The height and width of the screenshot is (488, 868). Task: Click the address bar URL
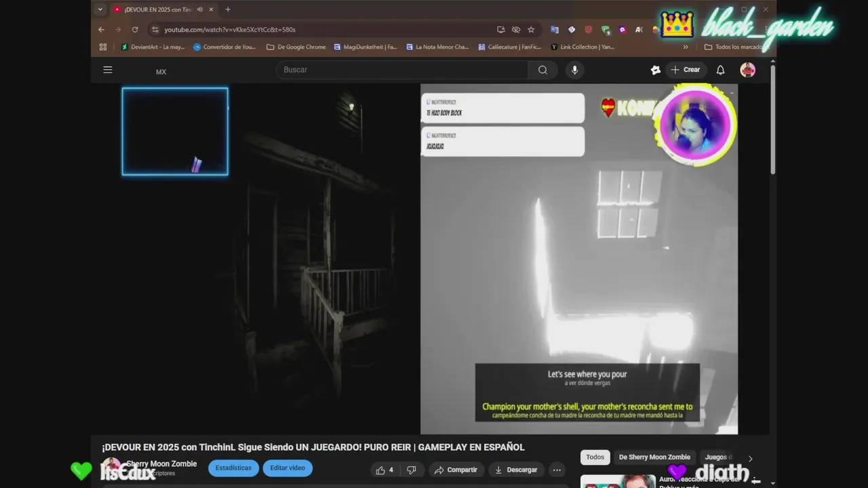pos(230,30)
